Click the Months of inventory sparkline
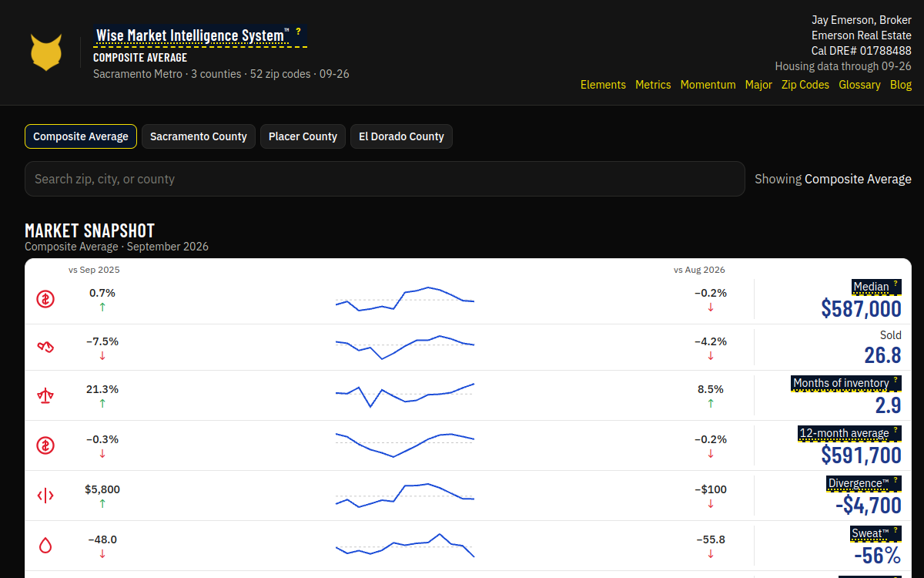 (405, 395)
